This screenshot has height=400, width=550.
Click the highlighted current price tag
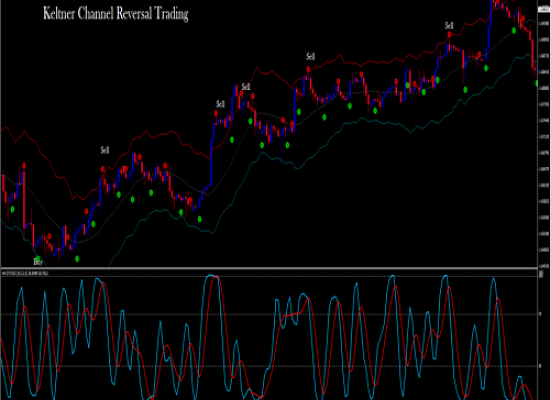pyautogui.click(x=544, y=9)
